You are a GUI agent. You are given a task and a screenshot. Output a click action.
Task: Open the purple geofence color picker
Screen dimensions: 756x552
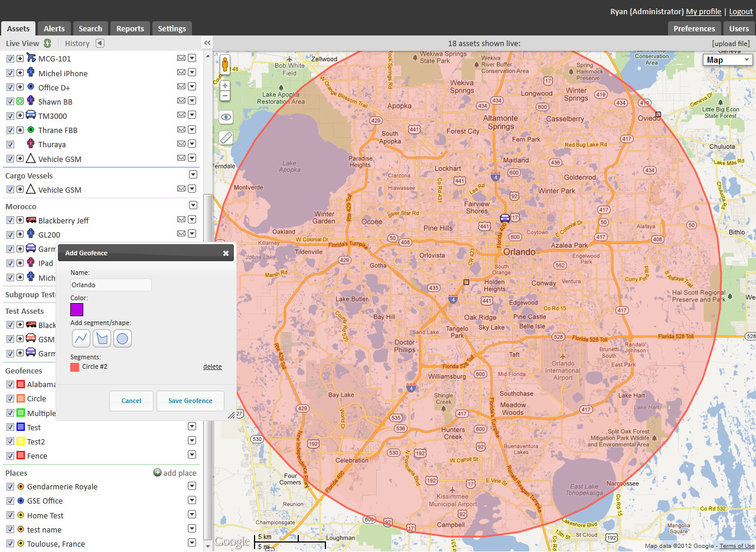pyautogui.click(x=76, y=310)
